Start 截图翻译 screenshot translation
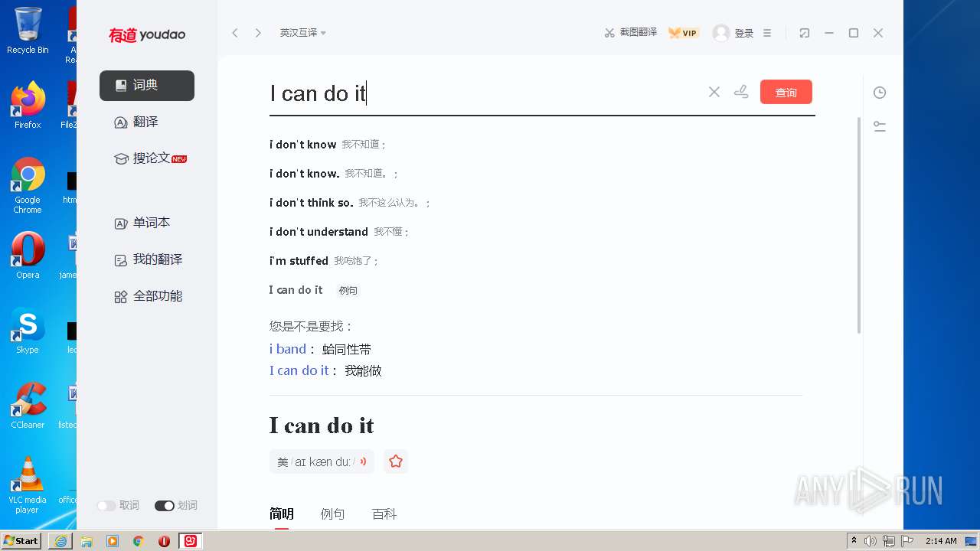This screenshot has width=980, height=551. 631,33
